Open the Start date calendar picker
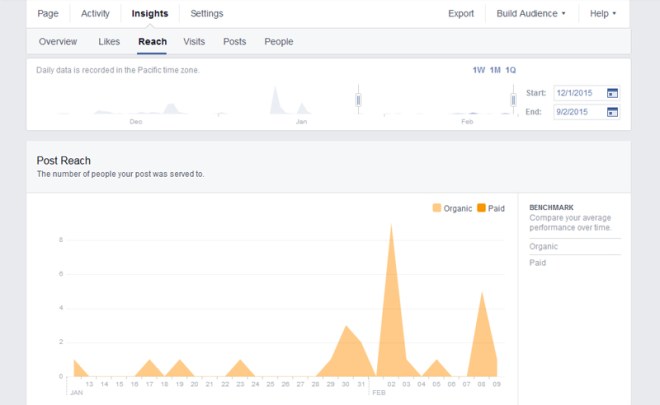660x405 pixels. [x=612, y=93]
